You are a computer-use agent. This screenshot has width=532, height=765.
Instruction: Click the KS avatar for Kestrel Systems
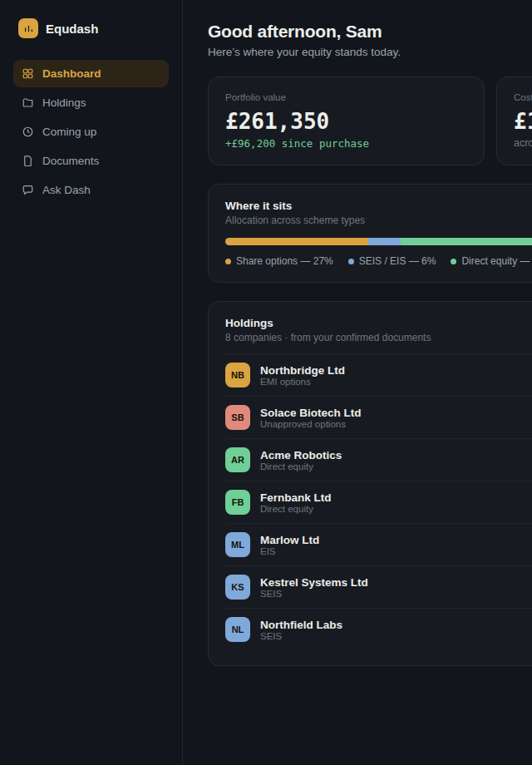pos(238,587)
